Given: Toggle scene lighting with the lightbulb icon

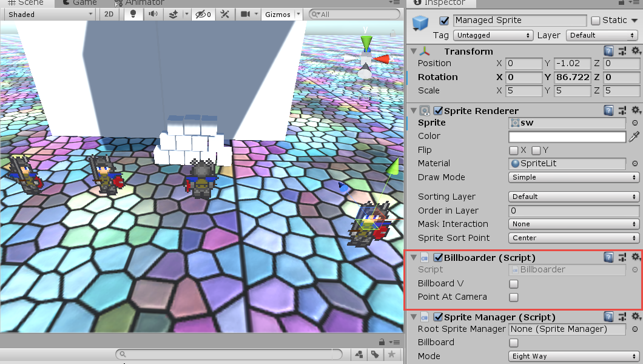Looking at the screenshot, I should 133,14.
